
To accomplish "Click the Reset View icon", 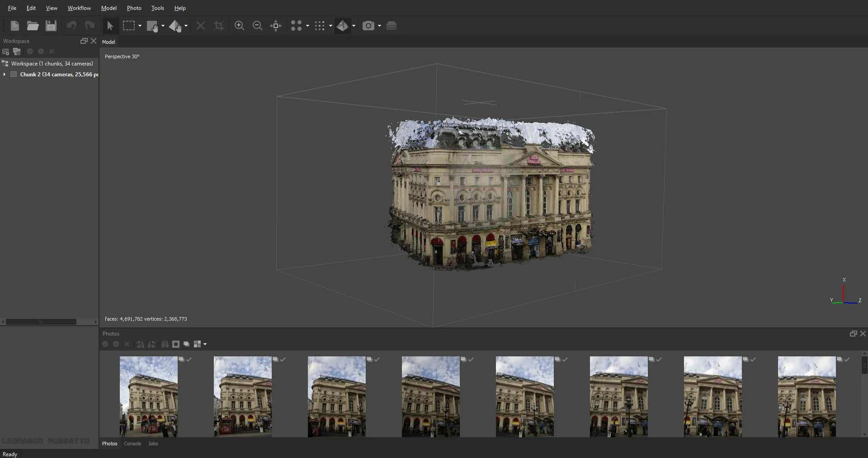I will pyautogui.click(x=276, y=26).
